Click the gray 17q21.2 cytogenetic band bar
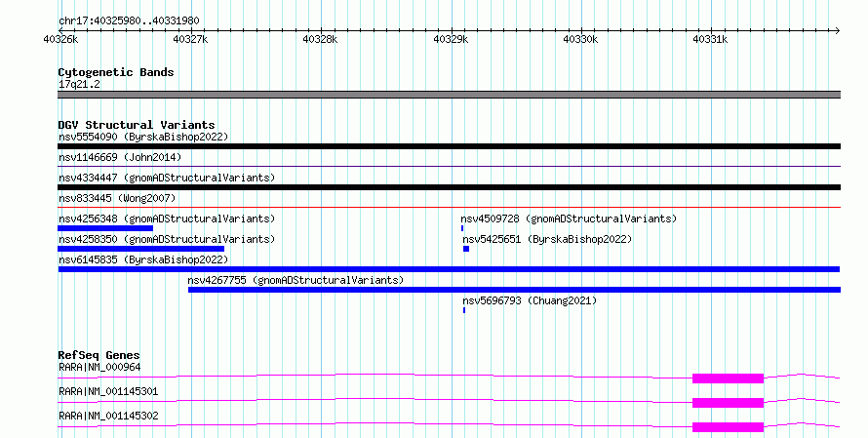 pos(449,95)
